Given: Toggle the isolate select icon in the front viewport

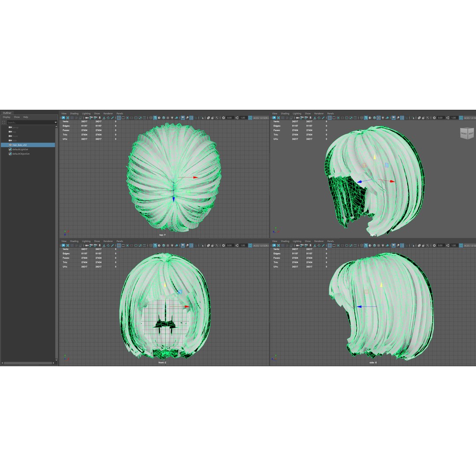Looking at the screenshot, I should 202,245.
